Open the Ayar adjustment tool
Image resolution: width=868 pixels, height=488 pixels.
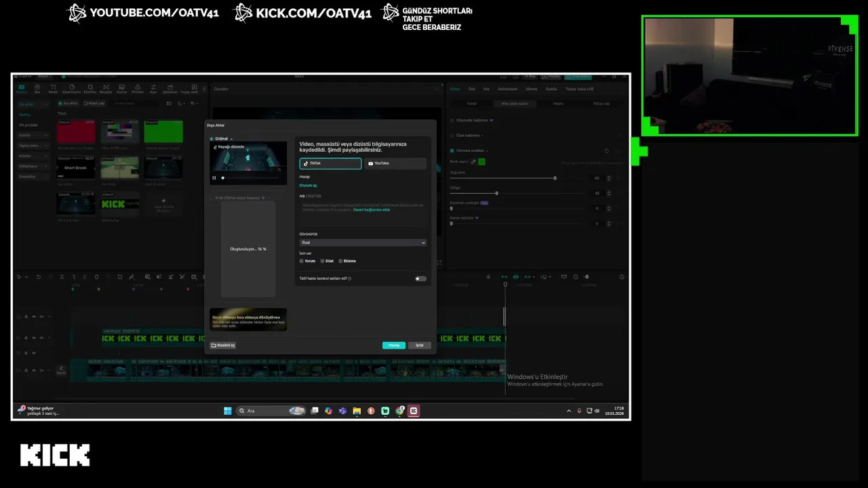click(153, 89)
